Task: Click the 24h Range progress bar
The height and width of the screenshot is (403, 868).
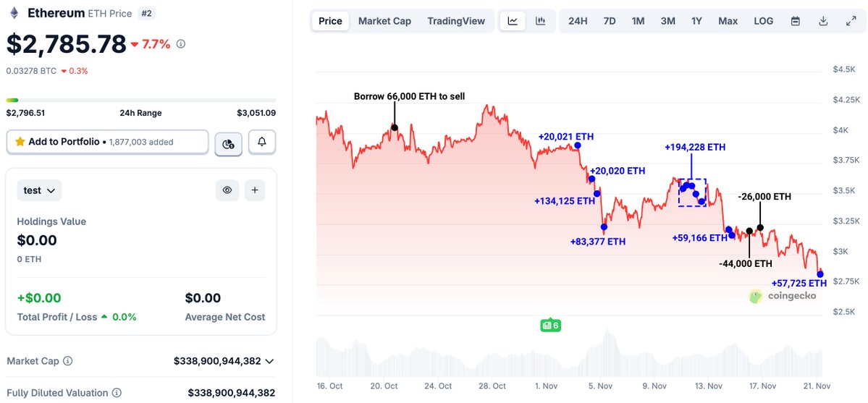Action: [140, 100]
